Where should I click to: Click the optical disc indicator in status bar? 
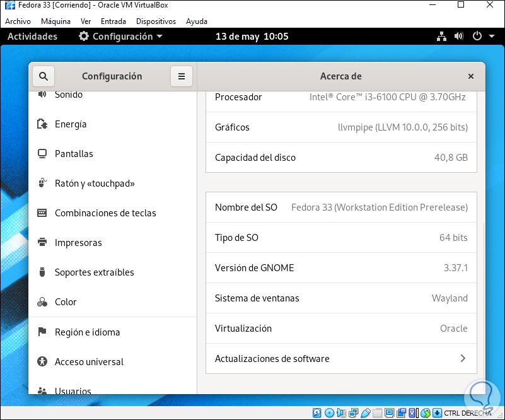(x=330, y=412)
